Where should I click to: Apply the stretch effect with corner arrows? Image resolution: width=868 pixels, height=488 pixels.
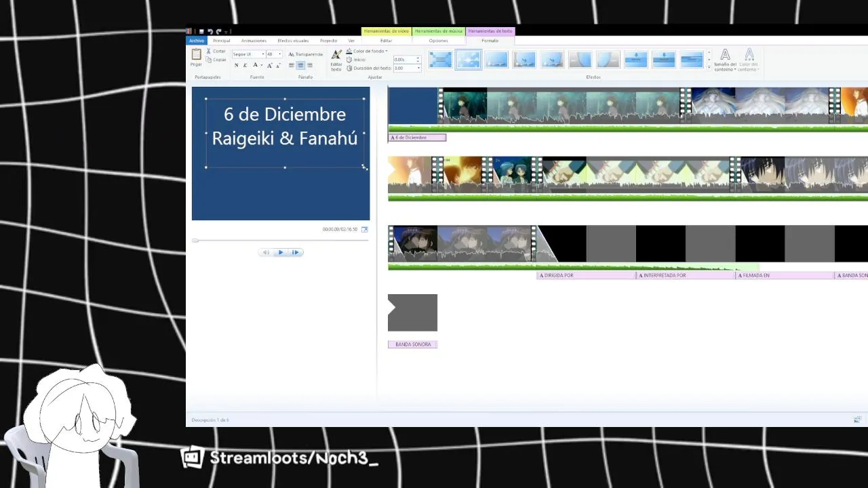(440, 60)
